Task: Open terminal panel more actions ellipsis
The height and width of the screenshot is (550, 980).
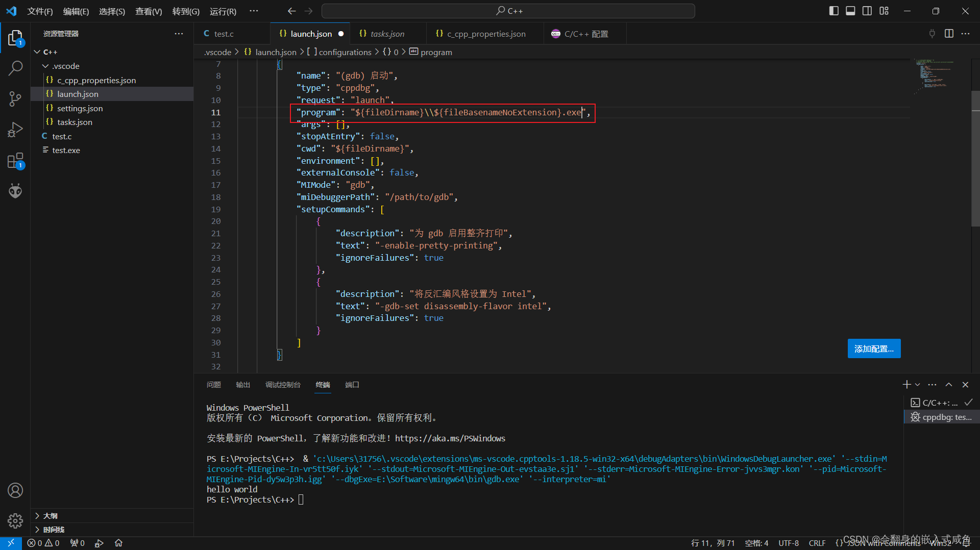Action: tap(932, 384)
